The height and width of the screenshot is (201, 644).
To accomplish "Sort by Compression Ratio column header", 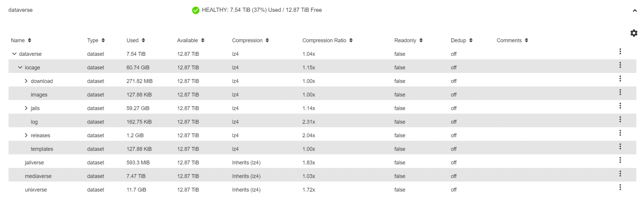I will pyautogui.click(x=327, y=40).
